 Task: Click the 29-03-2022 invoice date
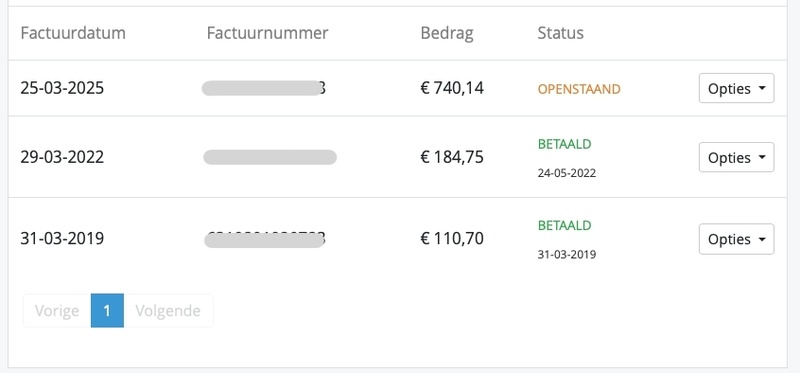62,157
